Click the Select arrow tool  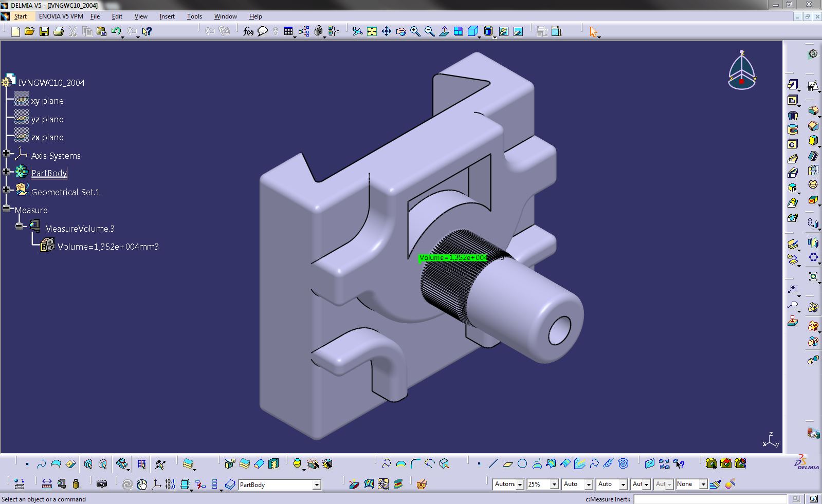tap(594, 32)
